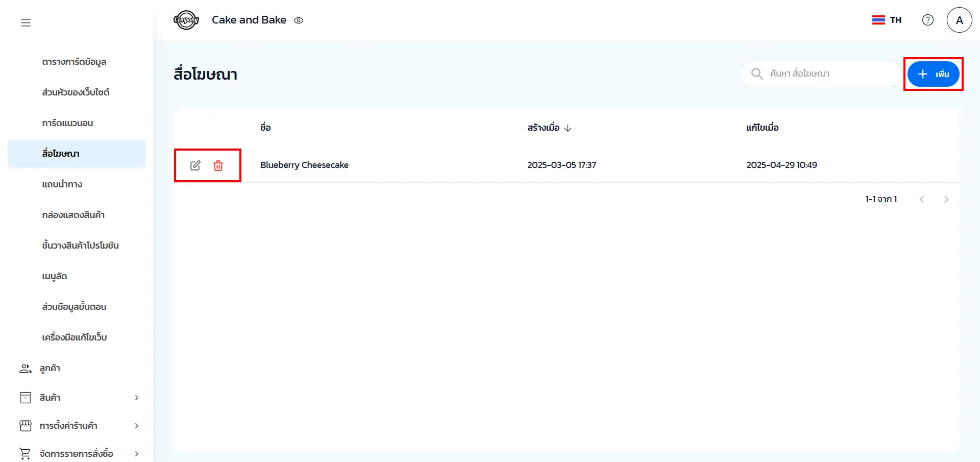
Task: Select กล่องแสดงสินค้า sidebar item
Action: (73, 215)
